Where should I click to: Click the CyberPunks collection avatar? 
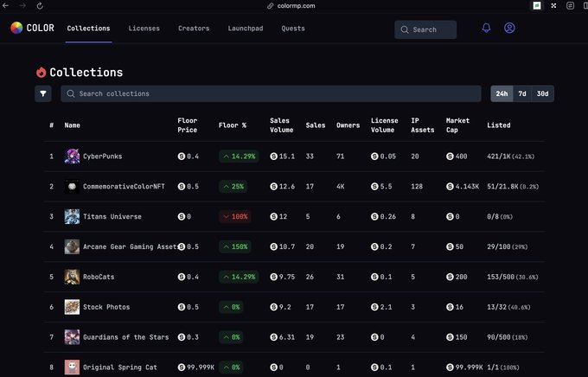(x=72, y=157)
